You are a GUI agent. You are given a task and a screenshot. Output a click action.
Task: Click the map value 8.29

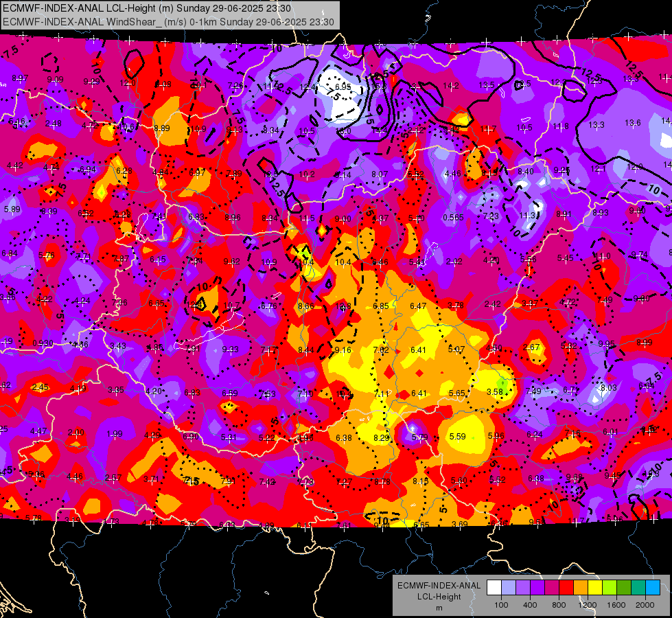[382, 437]
